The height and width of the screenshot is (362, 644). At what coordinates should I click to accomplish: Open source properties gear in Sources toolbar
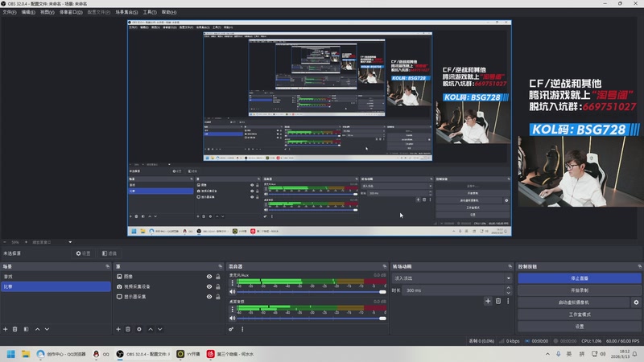pyautogui.click(x=139, y=329)
